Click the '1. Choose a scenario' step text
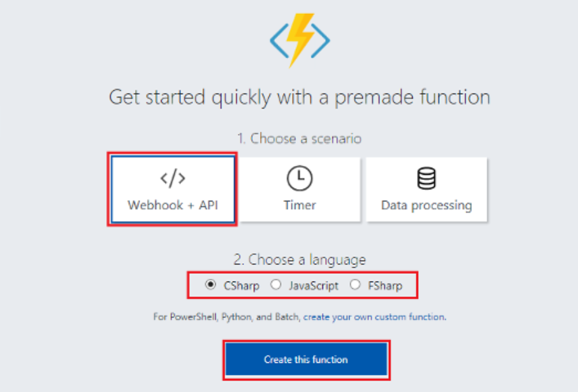This screenshot has width=578, height=392. tap(299, 139)
